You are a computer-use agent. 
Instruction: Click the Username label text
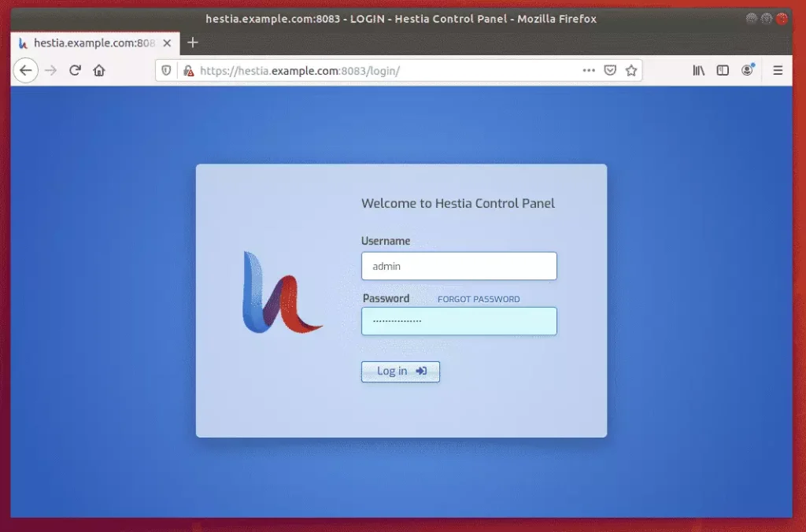coord(386,241)
